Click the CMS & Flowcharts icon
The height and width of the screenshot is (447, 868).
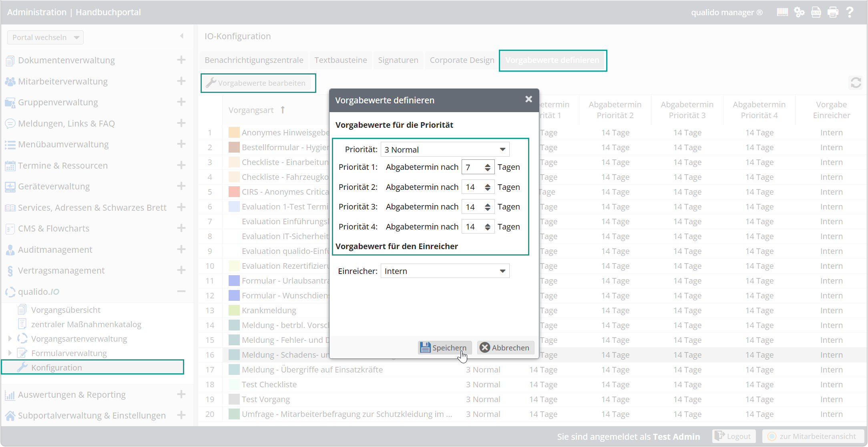(x=10, y=229)
